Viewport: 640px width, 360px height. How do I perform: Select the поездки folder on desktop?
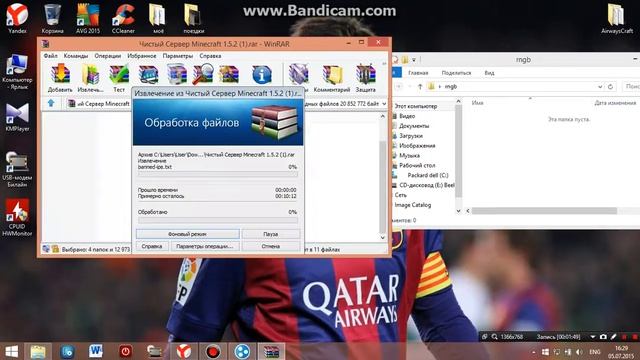tap(193, 18)
